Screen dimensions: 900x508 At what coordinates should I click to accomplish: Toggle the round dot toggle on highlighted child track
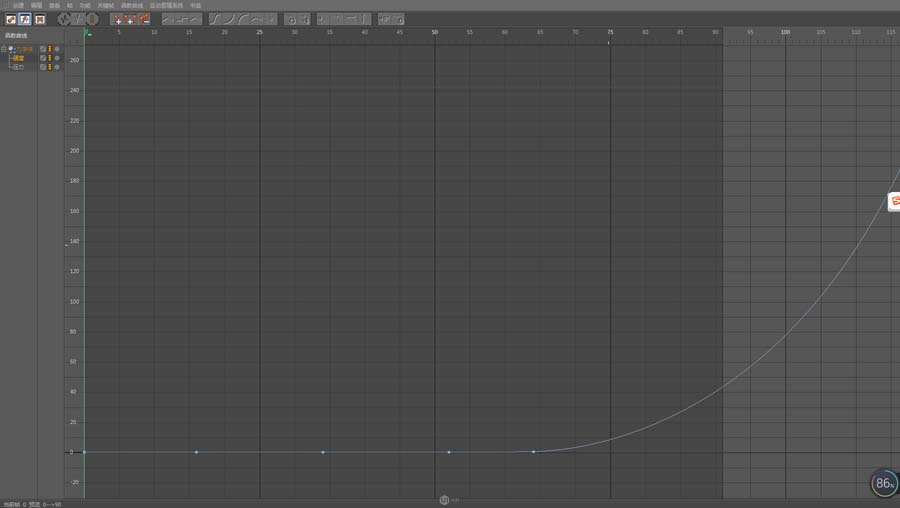point(57,58)
